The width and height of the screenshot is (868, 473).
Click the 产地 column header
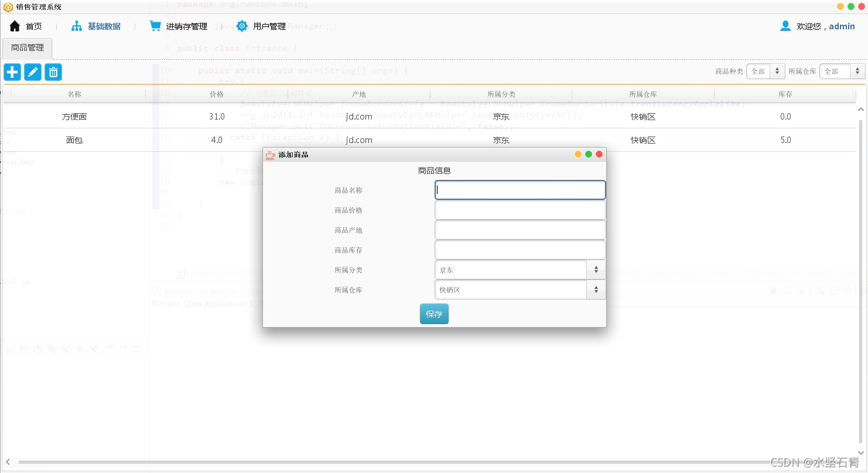pos(359,94)
